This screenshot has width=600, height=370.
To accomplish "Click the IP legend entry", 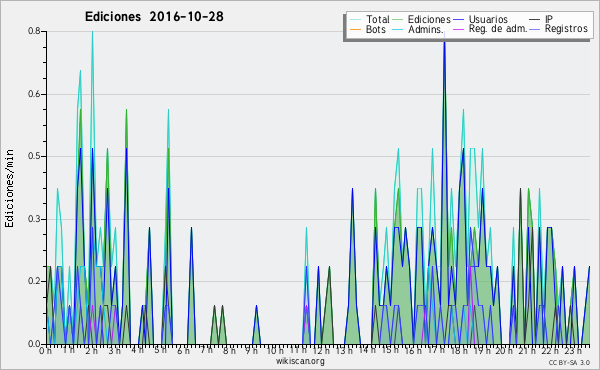I will point(541,19).
